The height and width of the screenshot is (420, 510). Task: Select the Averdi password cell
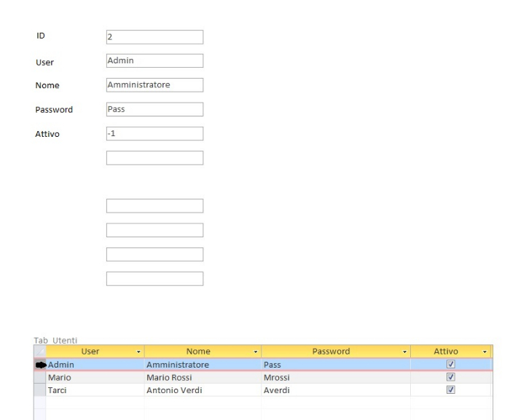point(336,390)
